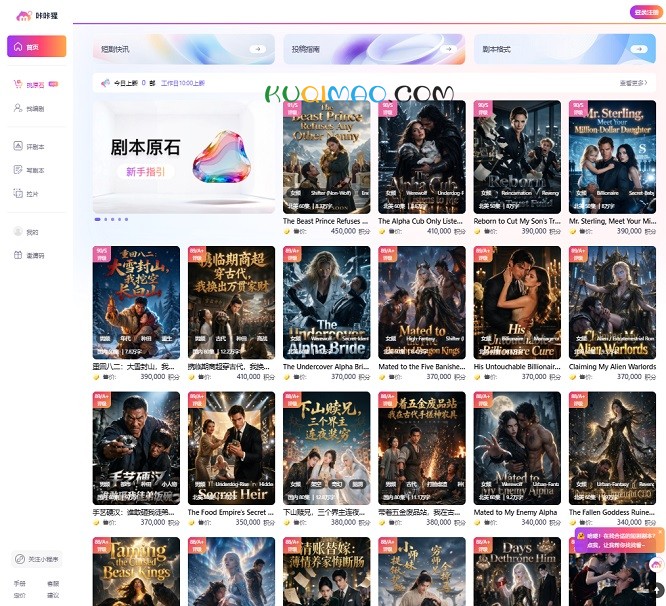Screen dimensions: 666x606
Task: Go to 评剧本 using its text label
Action: tap(35, 147)
